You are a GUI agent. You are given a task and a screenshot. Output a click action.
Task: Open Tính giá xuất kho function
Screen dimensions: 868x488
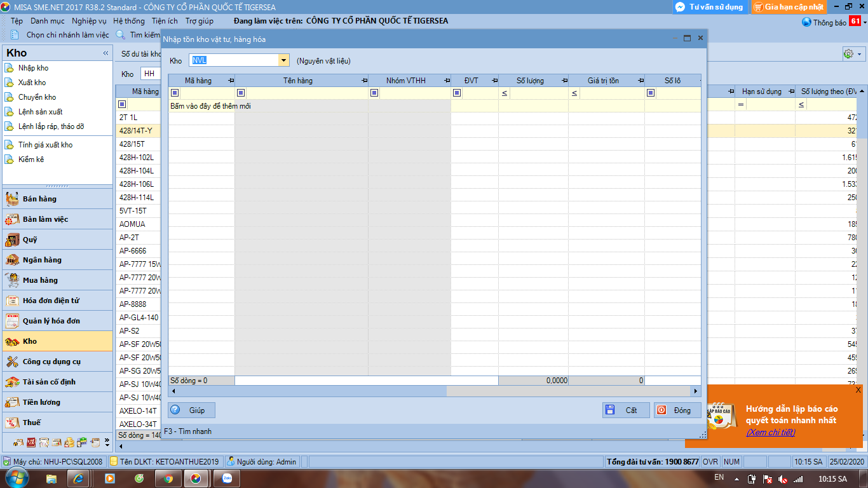45,145
